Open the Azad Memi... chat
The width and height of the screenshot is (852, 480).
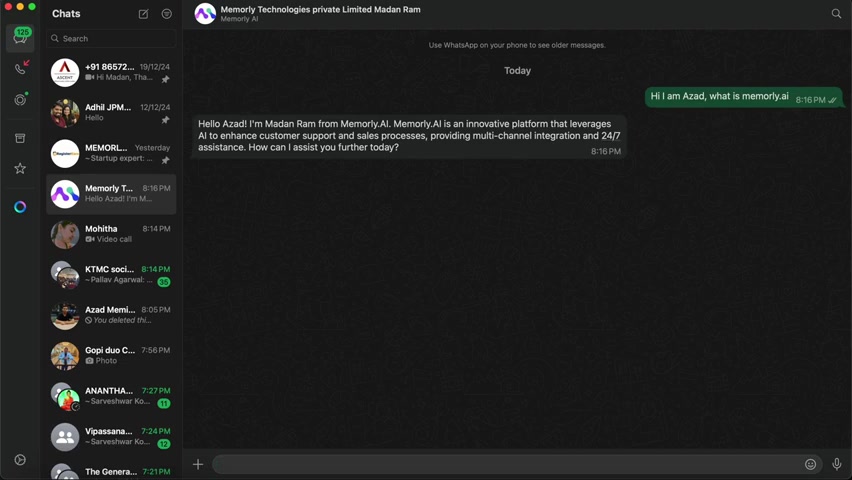[111, 315]
